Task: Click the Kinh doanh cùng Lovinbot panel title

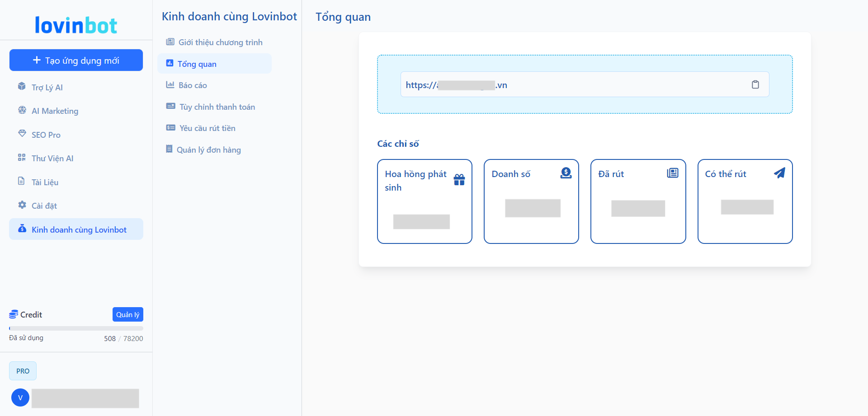Action: (229, 17)
